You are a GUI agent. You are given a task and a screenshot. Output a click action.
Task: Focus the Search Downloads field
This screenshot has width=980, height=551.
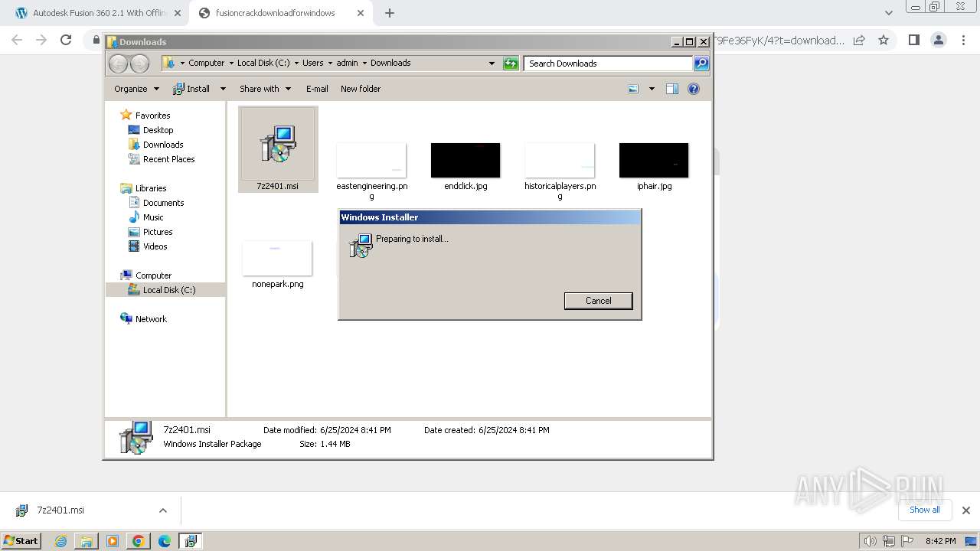click(609, 64)
